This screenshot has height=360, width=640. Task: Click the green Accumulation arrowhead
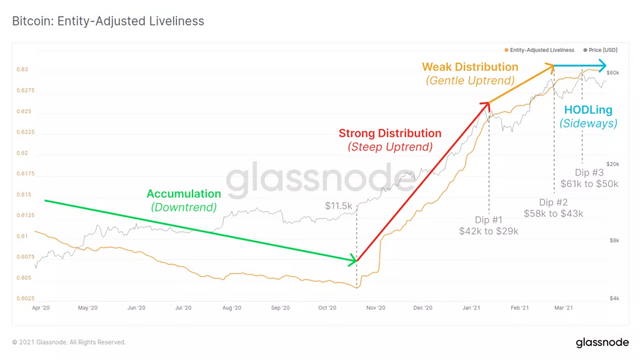[x=352, y=260]
